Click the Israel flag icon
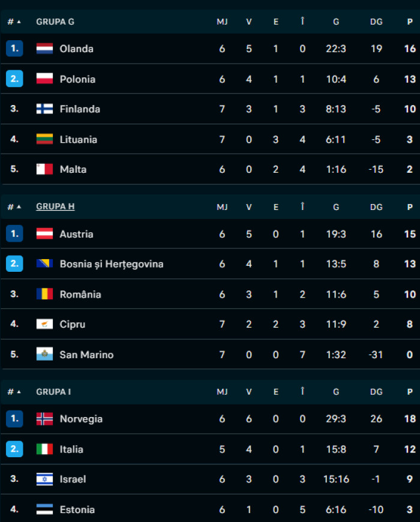Viewport: 420px width, 522px height. click(44, 479)
